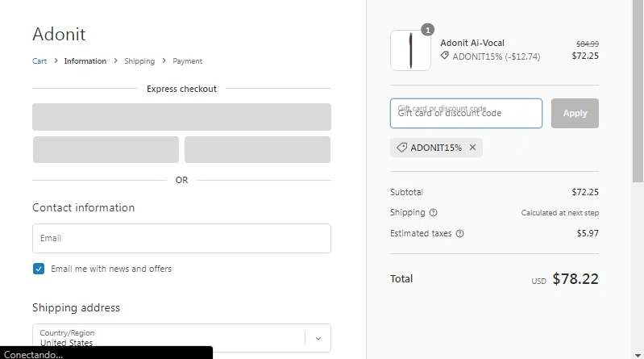Remove the ADONIT15% discount code

pos(473,147)
